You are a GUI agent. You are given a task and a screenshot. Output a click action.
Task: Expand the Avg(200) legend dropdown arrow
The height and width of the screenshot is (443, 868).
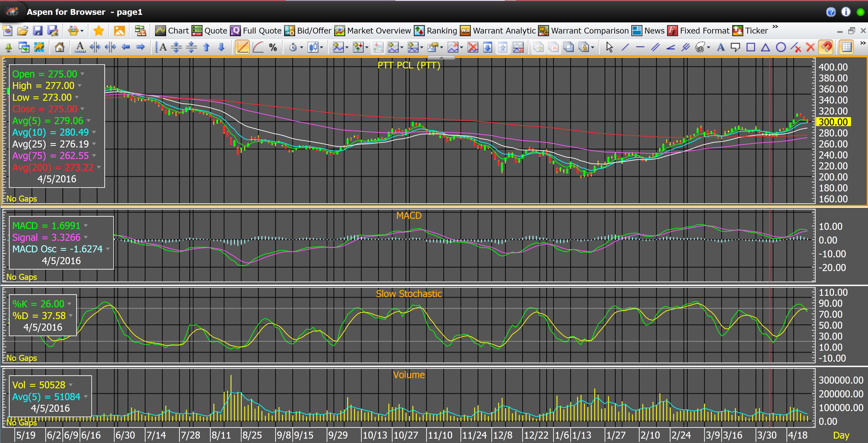click(x=99, y=167)
